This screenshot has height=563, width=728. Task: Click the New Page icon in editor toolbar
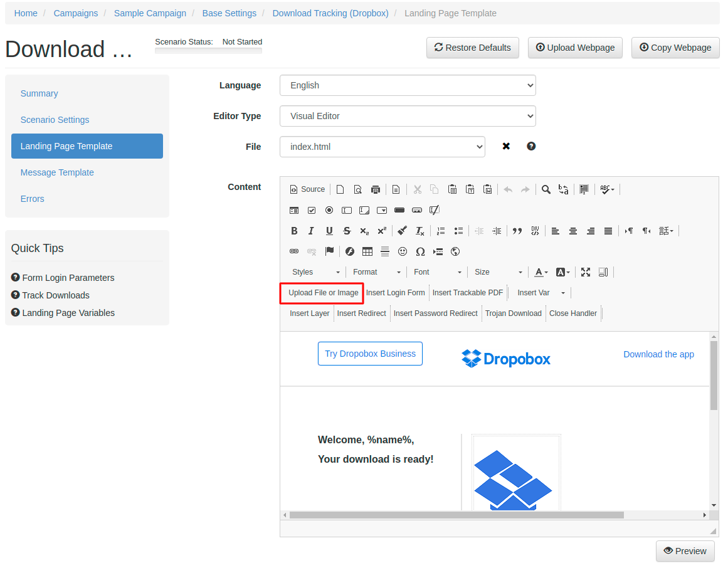(x=340, y=189)
